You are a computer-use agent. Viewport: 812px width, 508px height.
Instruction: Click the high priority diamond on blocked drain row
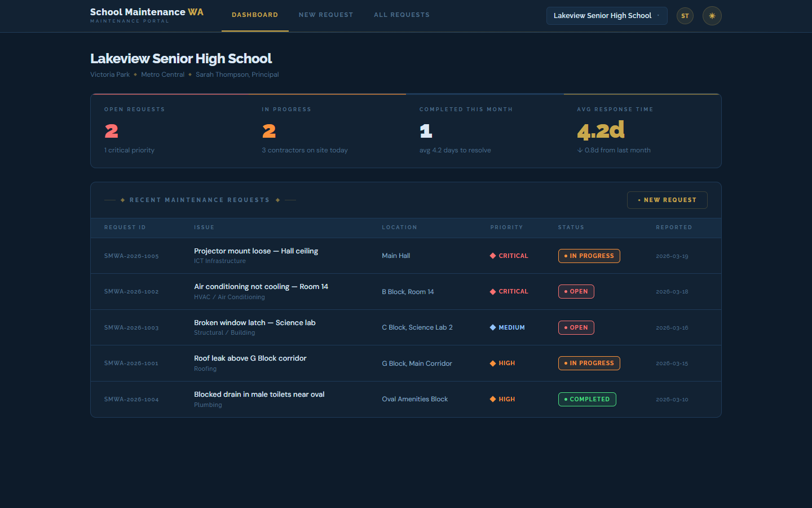coord(492,399)
